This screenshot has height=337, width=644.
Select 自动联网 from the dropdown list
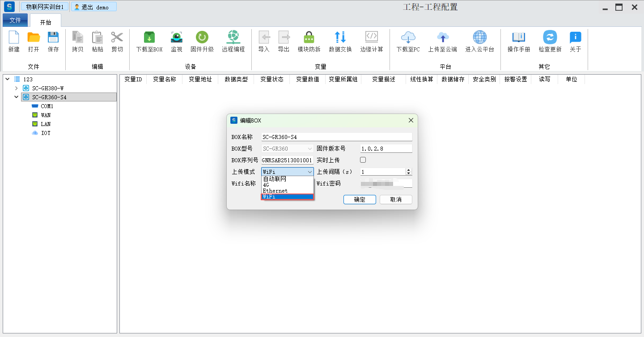coord(275,179)
